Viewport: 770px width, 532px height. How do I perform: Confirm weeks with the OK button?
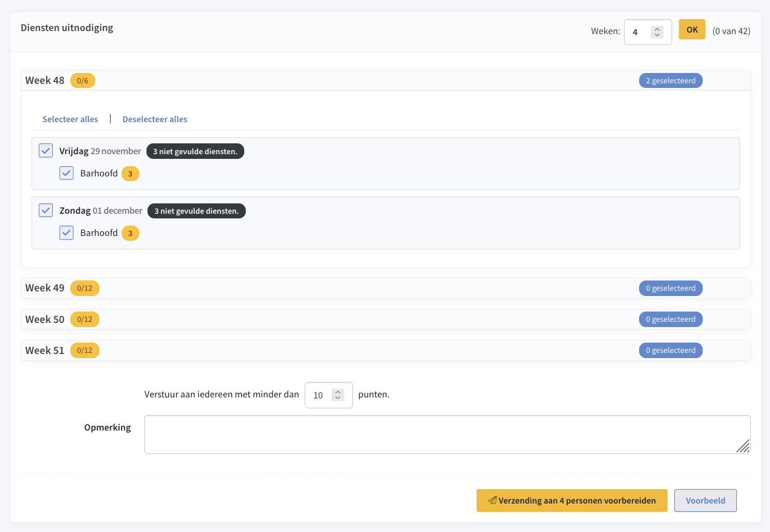point(692,29)
